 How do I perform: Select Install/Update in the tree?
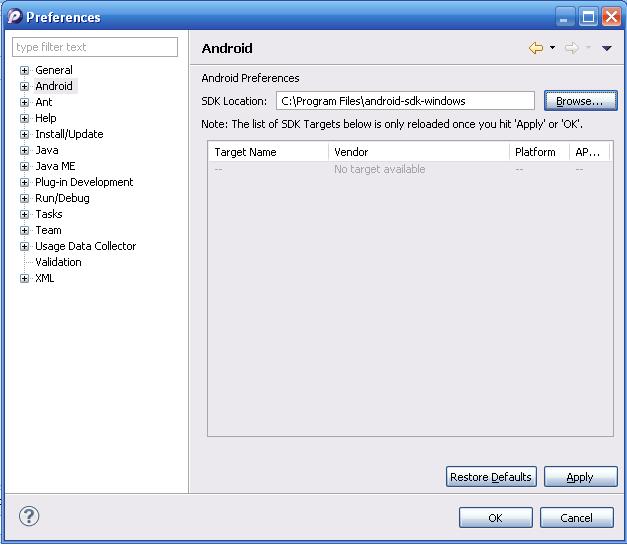tap(69, 134)
